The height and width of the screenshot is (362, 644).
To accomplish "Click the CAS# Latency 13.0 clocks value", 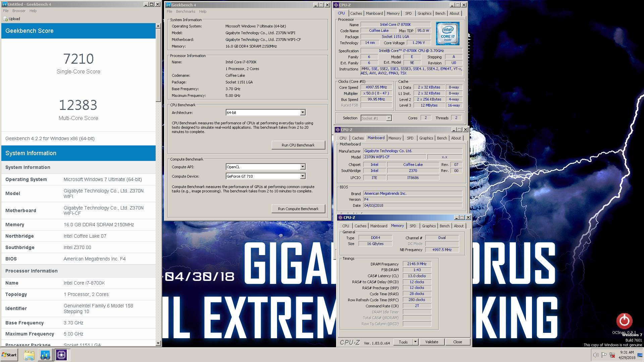I will coord(417,276).
